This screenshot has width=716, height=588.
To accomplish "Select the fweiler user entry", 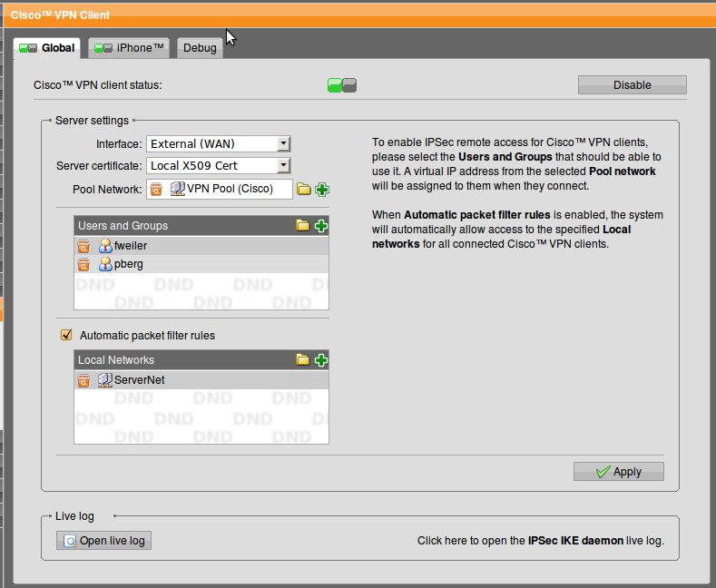I will point(201,246).
